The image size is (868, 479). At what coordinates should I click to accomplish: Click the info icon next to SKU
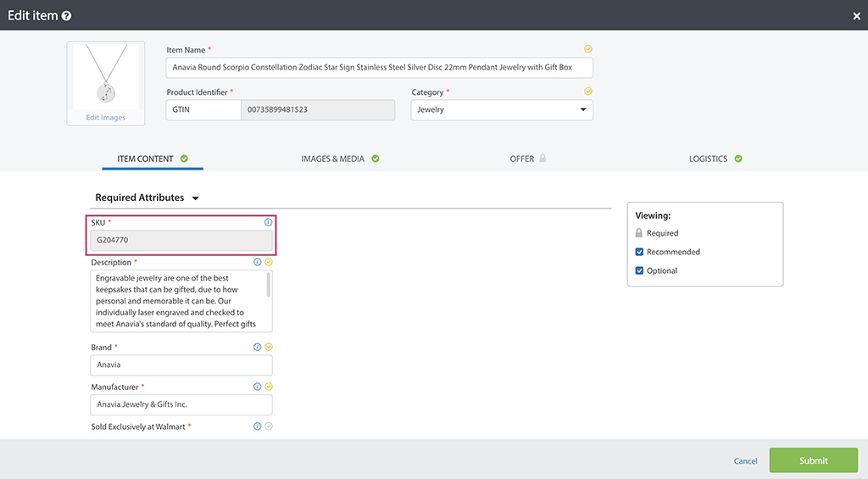(x=268, y=222)
